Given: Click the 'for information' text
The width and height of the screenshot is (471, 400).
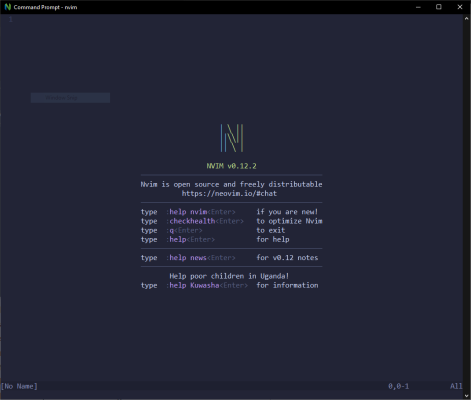Looking at the screenshot, I should click(287, 285).
